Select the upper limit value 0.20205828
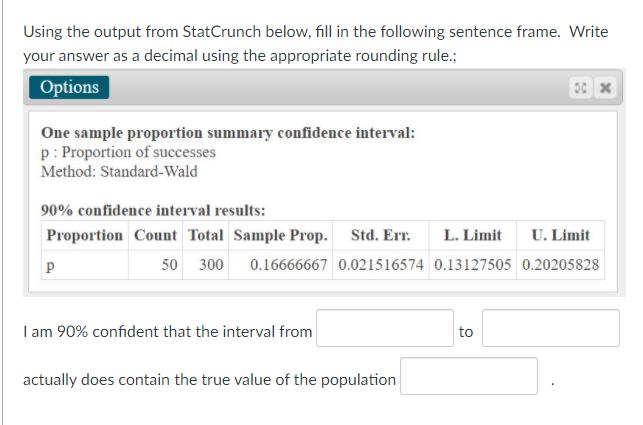 pyautogui.click(x=560, y=265)
